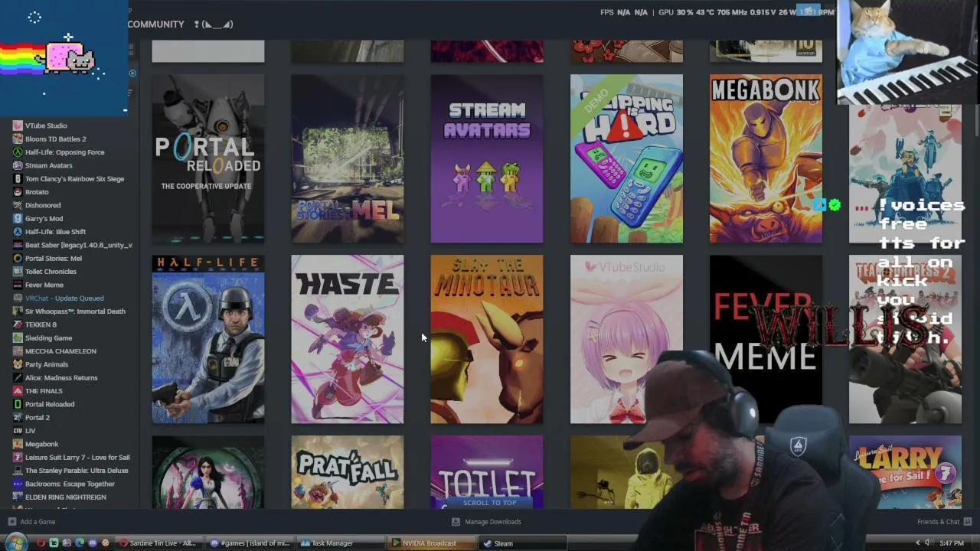Viewport: 980px width, 551px height.
Task: Switch to the Steam taskbar button
Action: coord(524,543)
